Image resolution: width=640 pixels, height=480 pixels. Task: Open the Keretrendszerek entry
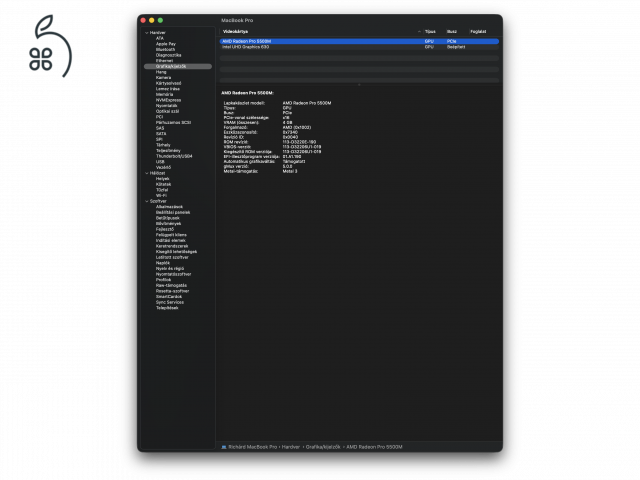pyautogui.click(x=172, y=247)
